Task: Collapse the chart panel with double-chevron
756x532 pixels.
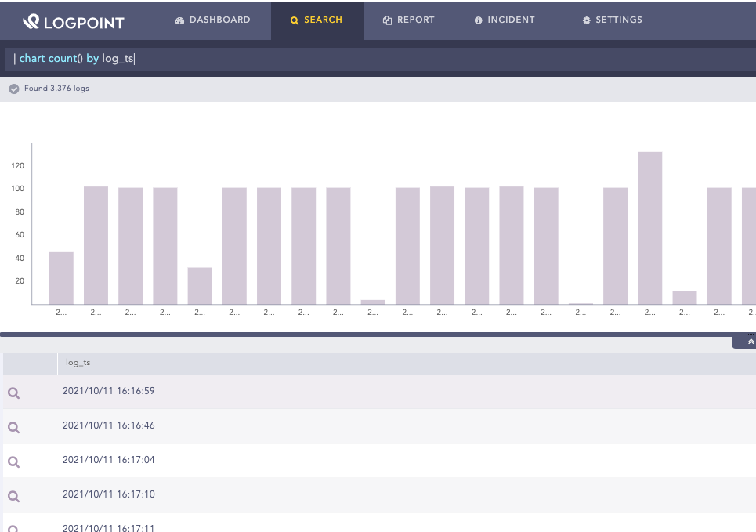Action: 751,342
